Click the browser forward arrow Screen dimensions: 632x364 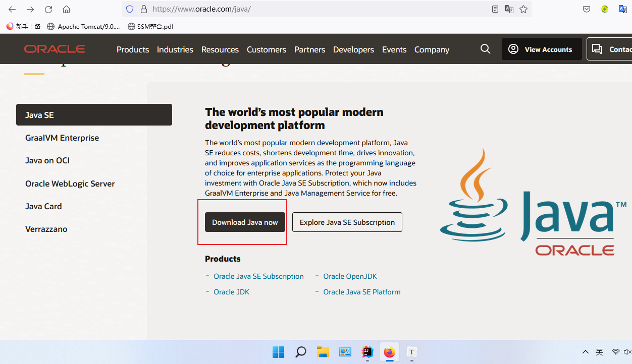coord(30,9)
